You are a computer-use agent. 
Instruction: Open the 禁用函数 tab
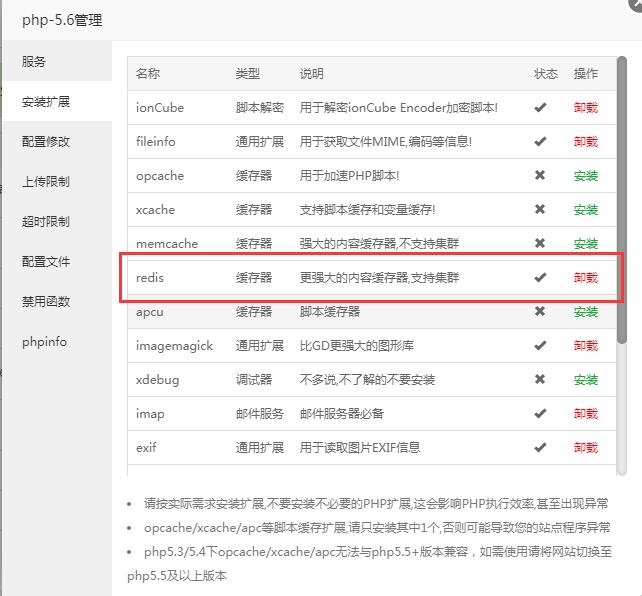pyautogui.click(x=57, y=301)
